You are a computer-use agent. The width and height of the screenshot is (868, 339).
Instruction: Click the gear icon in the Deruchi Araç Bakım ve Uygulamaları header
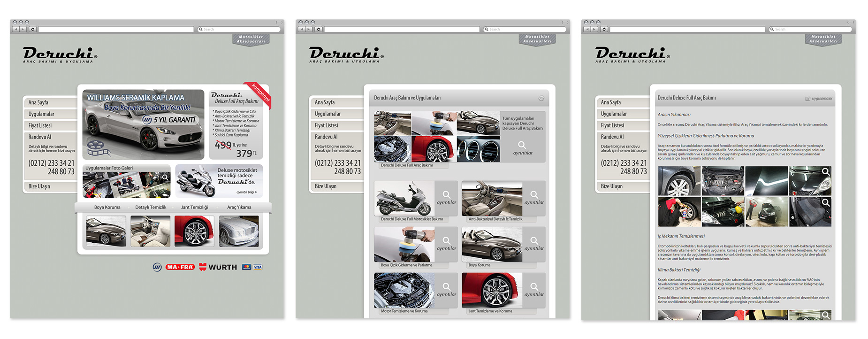(x=541, y=98)
